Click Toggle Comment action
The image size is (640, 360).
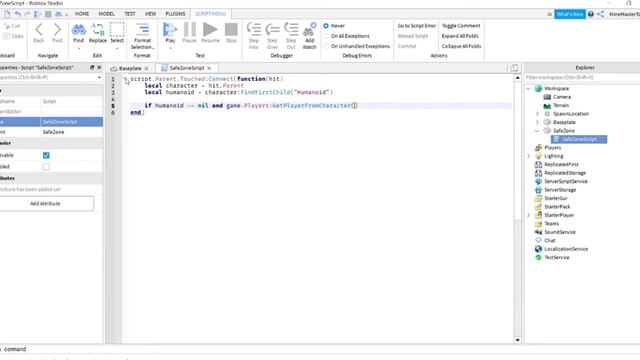point(461,26)
